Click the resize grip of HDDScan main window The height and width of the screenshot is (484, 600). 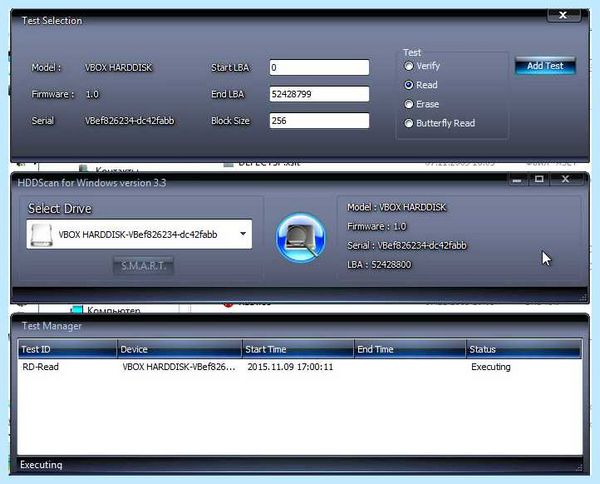point(583,298)
